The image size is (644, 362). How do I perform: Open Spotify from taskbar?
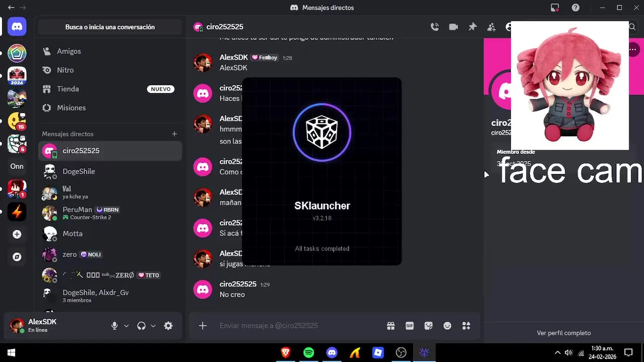pyautogui.click(x=308, y=353)
